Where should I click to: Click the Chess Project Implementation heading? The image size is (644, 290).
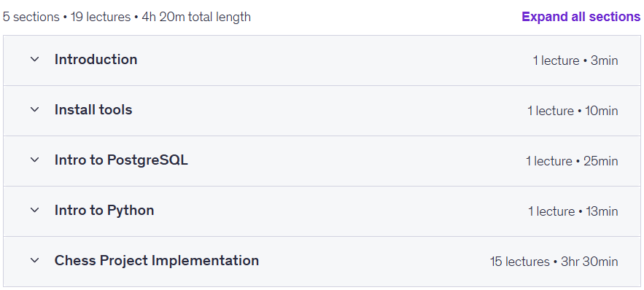157,260
